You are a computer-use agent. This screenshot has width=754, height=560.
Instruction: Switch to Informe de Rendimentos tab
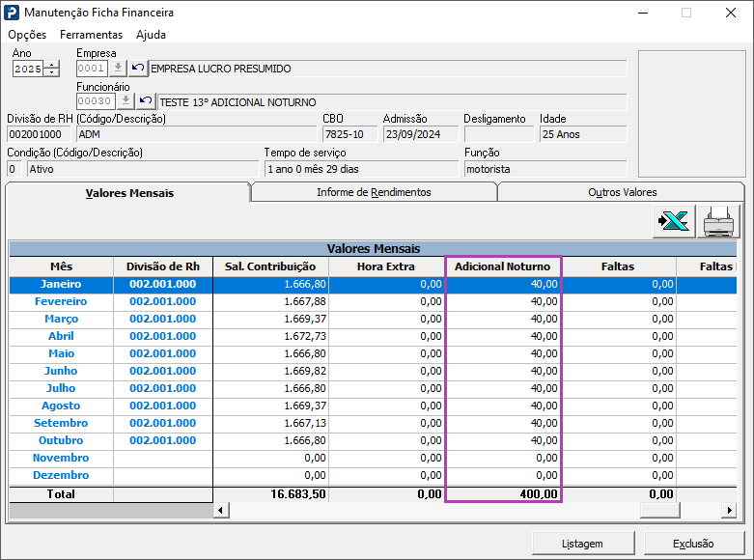pyautogui.click(x=374, y=192)
